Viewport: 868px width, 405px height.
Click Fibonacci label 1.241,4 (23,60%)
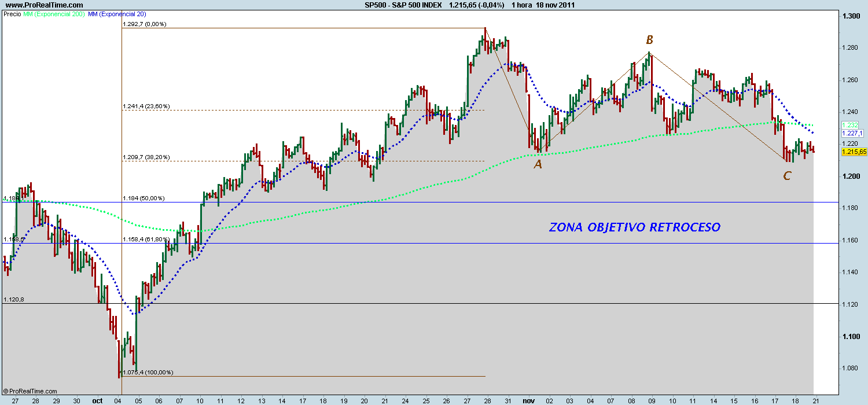[146, 106]
